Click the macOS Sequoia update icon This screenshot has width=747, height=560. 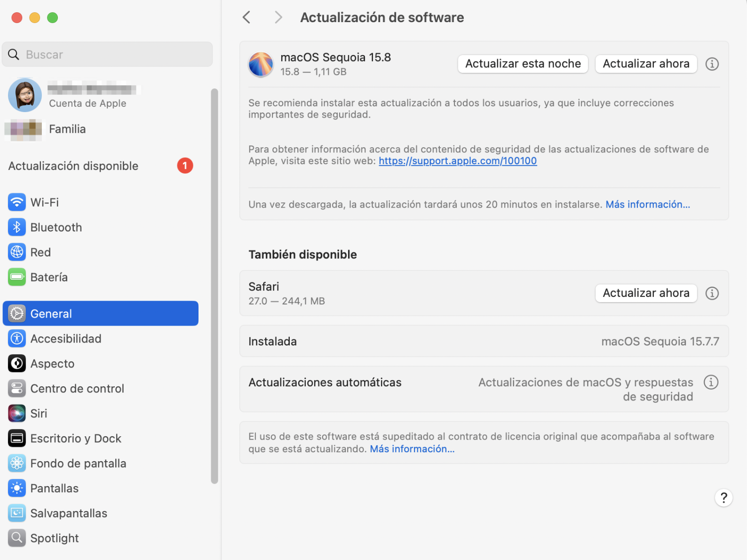coord(261,64)
